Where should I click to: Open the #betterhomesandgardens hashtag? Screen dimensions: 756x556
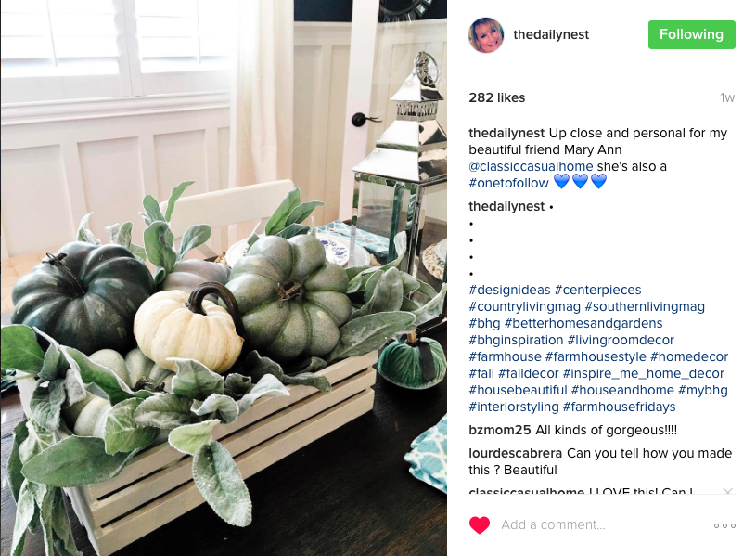[x=583, y=323]
